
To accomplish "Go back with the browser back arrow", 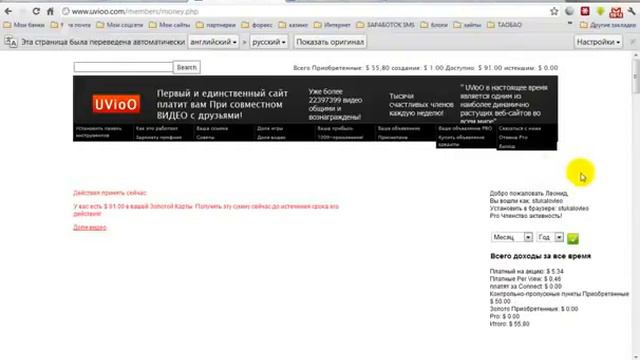I will click(8, 11).
